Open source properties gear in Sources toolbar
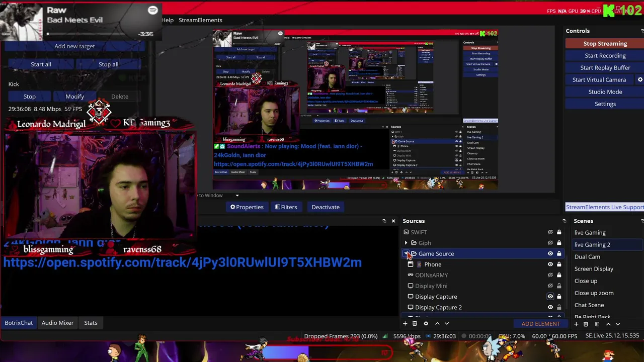 (426, 324)
